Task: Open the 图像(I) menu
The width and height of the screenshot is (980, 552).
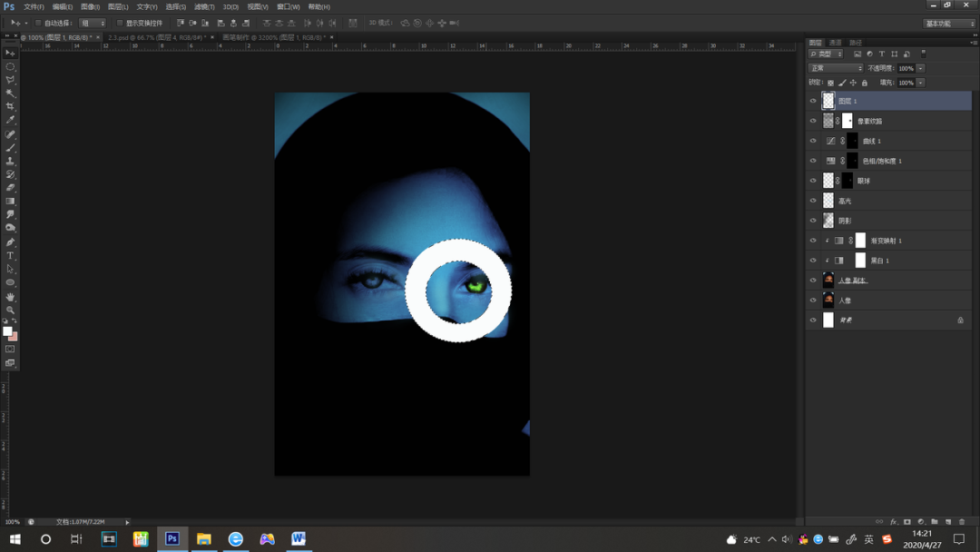Action: pos(91,7)
